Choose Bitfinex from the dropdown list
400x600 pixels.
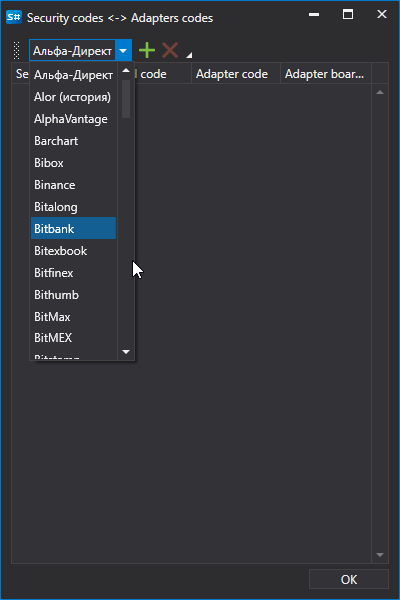tap(73, 273)
